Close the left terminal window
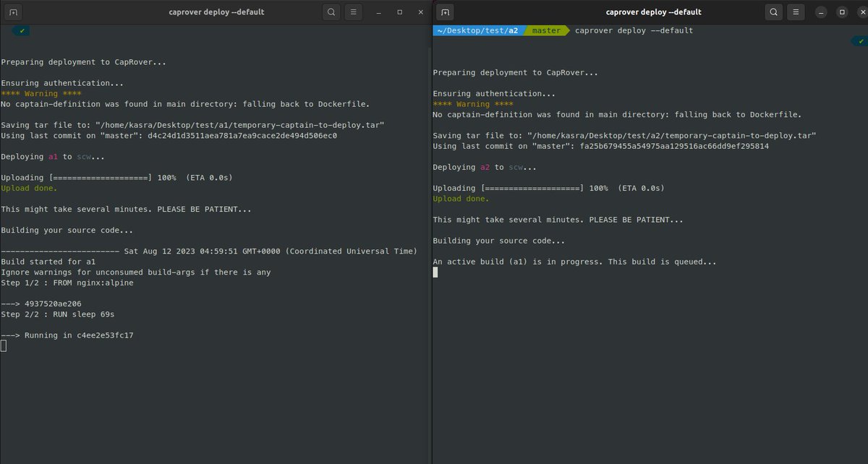 420,12
